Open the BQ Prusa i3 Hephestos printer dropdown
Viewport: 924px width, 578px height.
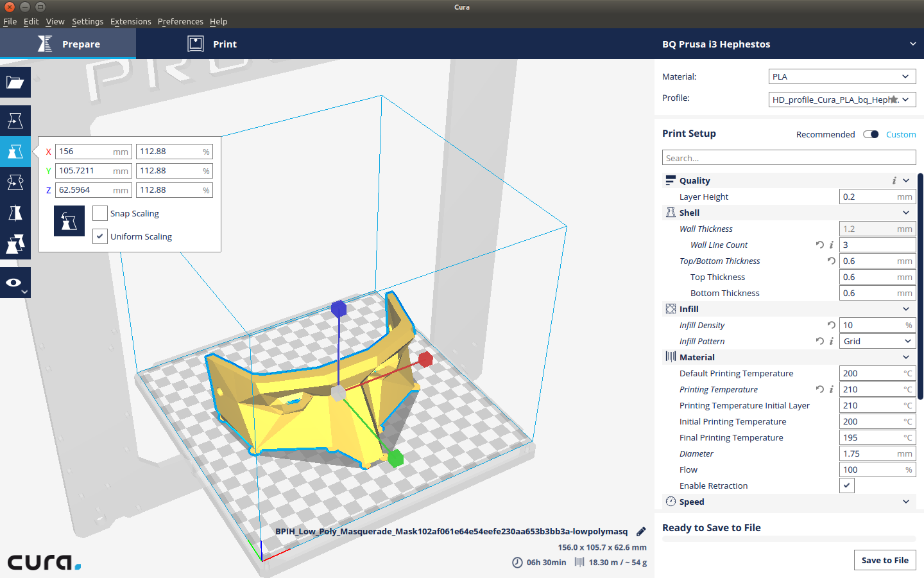[x=789, y=44]
